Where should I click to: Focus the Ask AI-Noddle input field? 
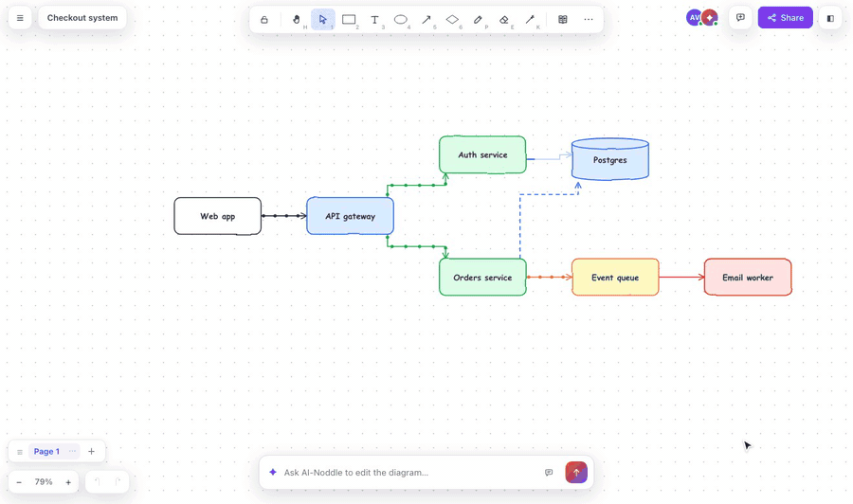pyautogui.click(x=410, y=473)
